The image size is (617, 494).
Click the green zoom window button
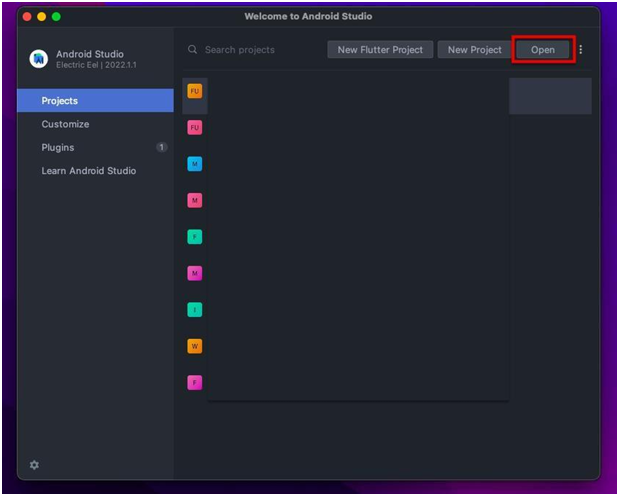tap(57, 17)
